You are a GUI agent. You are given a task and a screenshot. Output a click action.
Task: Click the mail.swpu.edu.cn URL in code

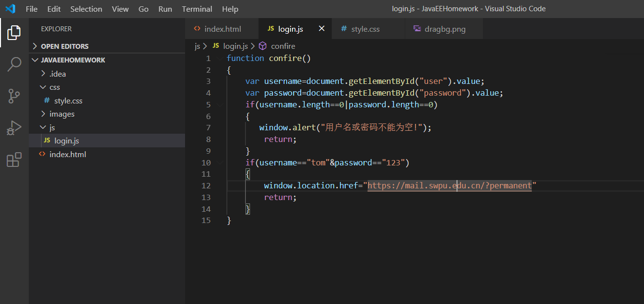(x=449, y=185)
